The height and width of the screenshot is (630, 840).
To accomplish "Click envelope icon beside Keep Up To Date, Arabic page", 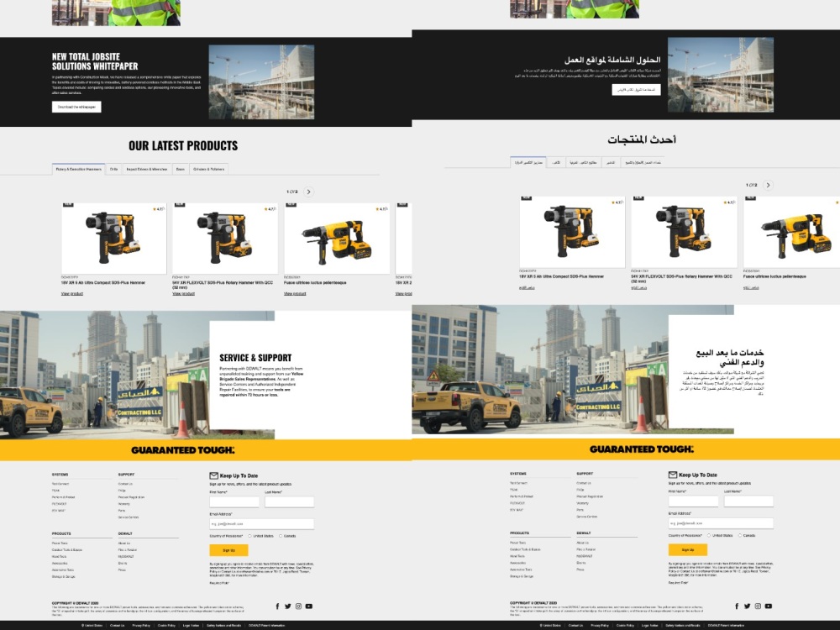I will [x=673, y=475].
